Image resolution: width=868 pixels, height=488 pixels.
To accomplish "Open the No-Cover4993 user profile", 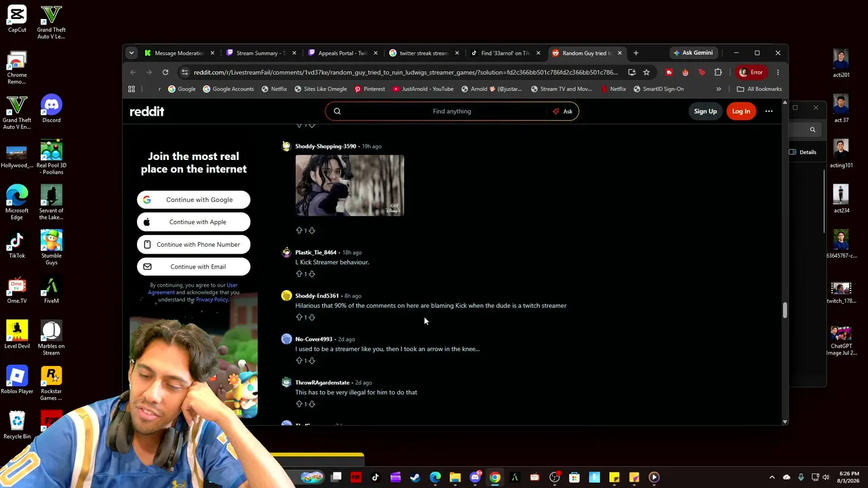I will pyautogui.click(x=313, y=340).
